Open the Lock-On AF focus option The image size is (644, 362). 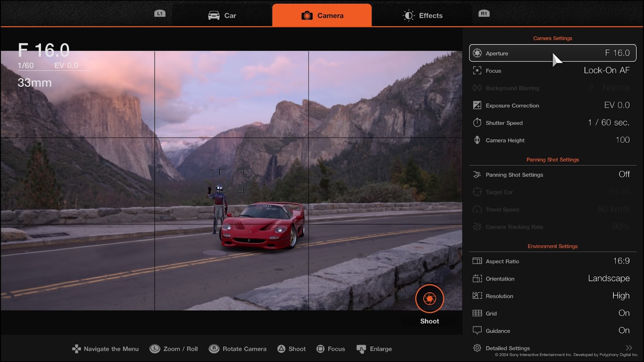pos(607,70)
